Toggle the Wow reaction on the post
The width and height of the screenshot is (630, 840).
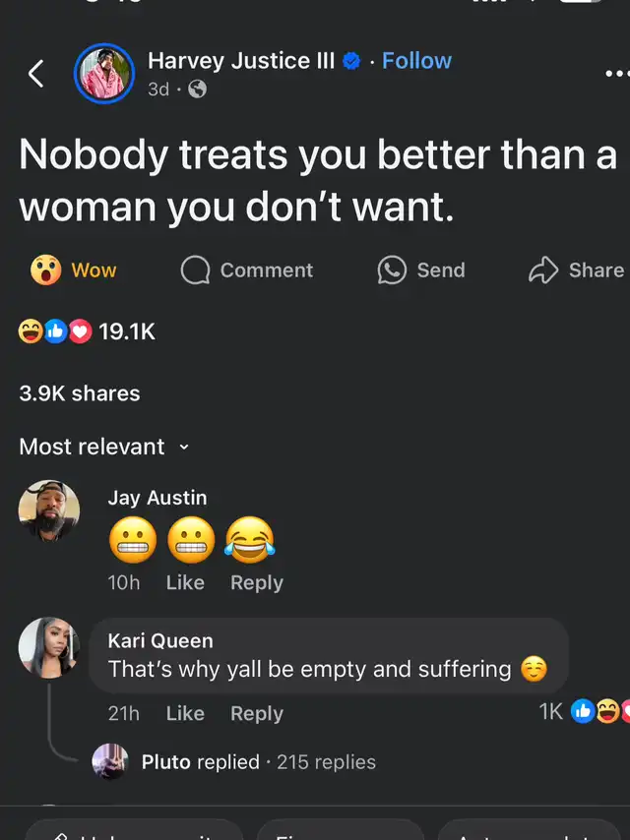point(74,270)
